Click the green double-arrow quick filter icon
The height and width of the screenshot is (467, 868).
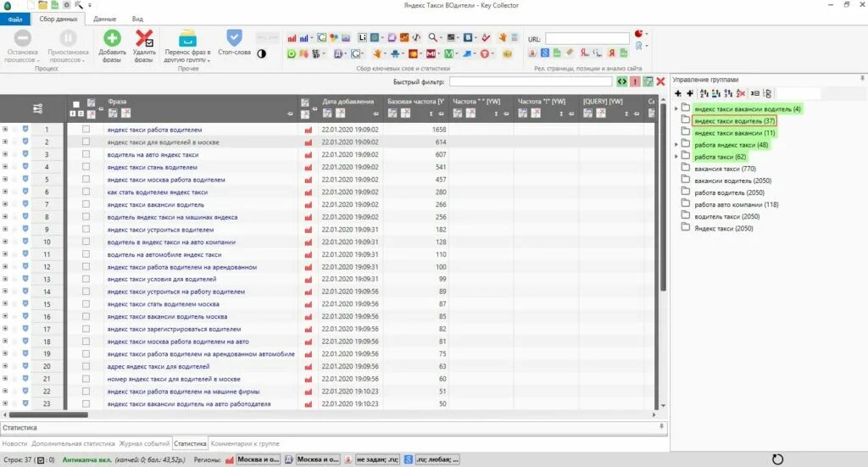[622, 81]
